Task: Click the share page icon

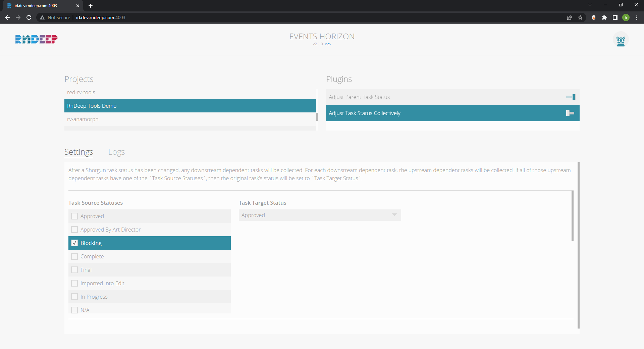Action: coord(570,17)
